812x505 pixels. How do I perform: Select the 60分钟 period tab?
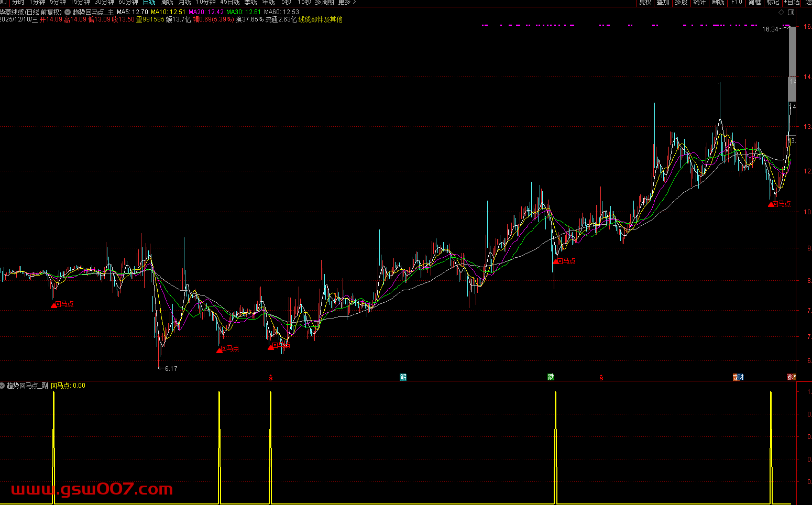[128, 3]
